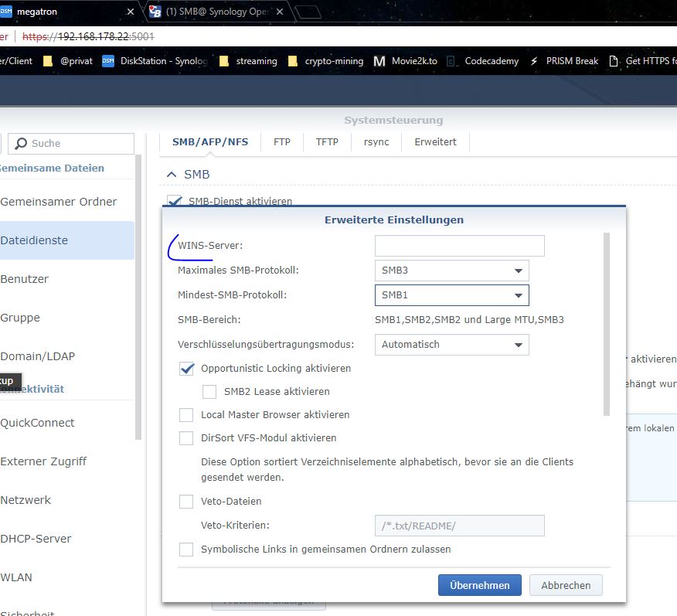Open Netzwerk in sidebar
The height and width of the screenshot is (616, 677).
pos(67,500)
